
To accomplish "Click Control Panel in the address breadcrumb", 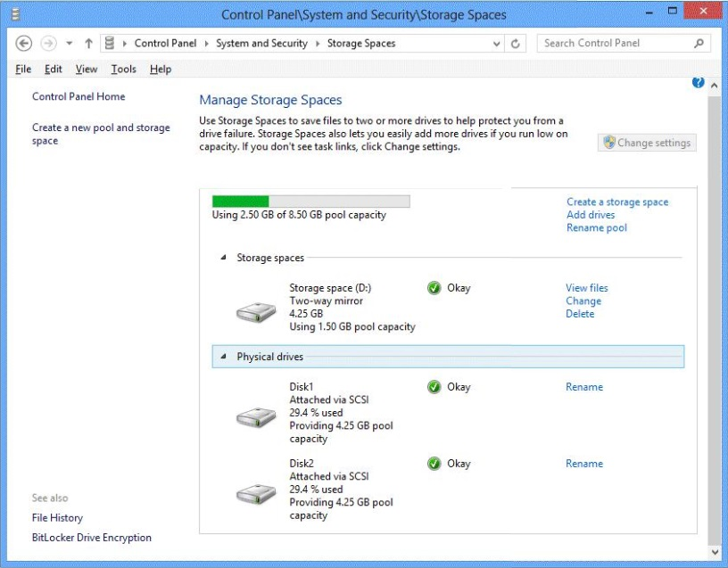I will pos(165,43).
